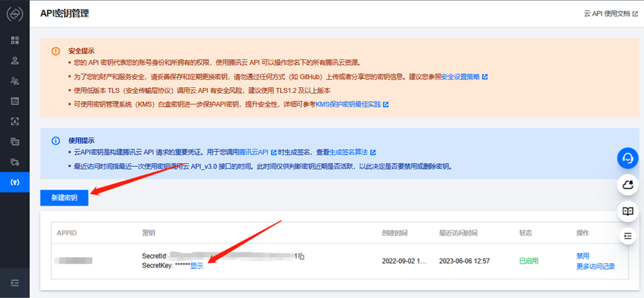Click the 已启用 status text

point(529,261)
